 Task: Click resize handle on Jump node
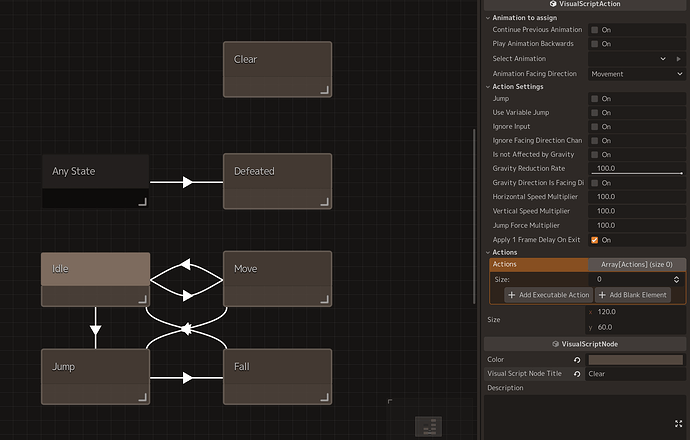143,397
